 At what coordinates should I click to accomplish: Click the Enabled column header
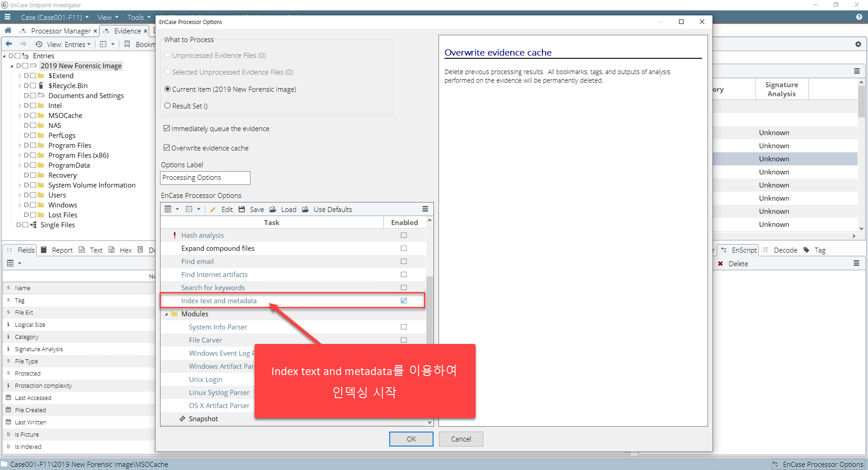(405, 222)
